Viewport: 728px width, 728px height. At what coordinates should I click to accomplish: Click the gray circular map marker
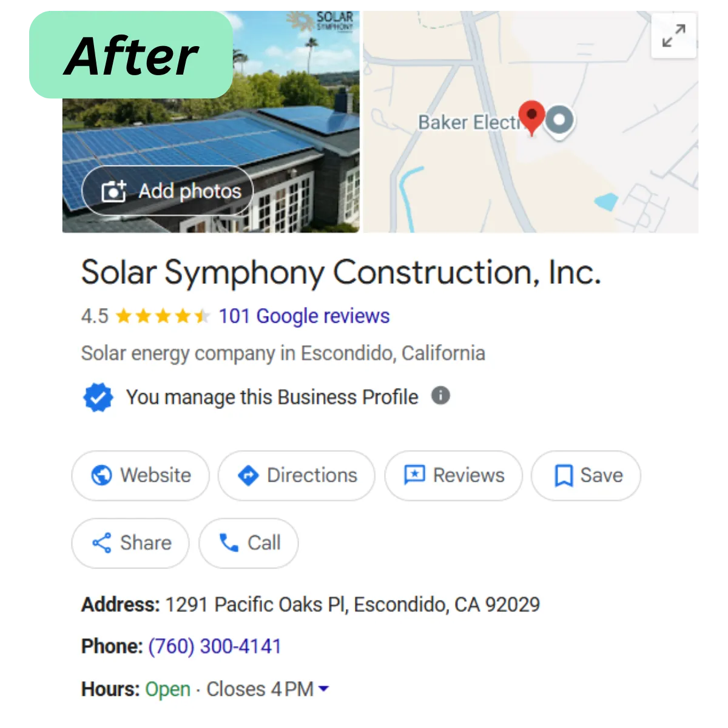click(x=559, y=121)
